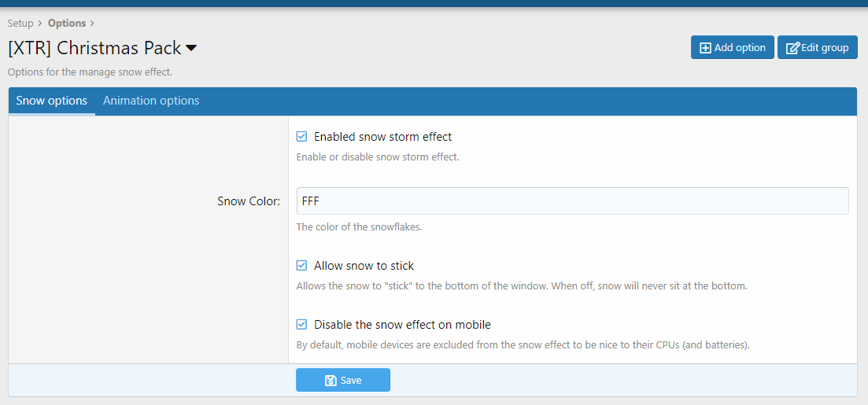Expand the caret beside [XTR] Christmas Pack

pyautogui.click(x=191, y=49)
